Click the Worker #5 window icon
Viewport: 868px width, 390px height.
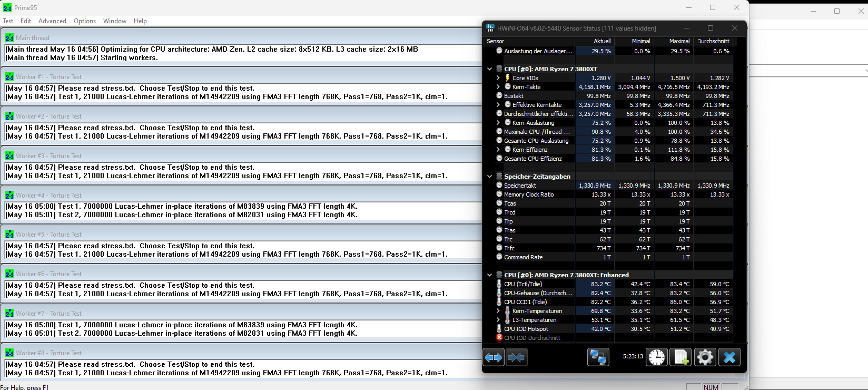(x=9, y=234)
